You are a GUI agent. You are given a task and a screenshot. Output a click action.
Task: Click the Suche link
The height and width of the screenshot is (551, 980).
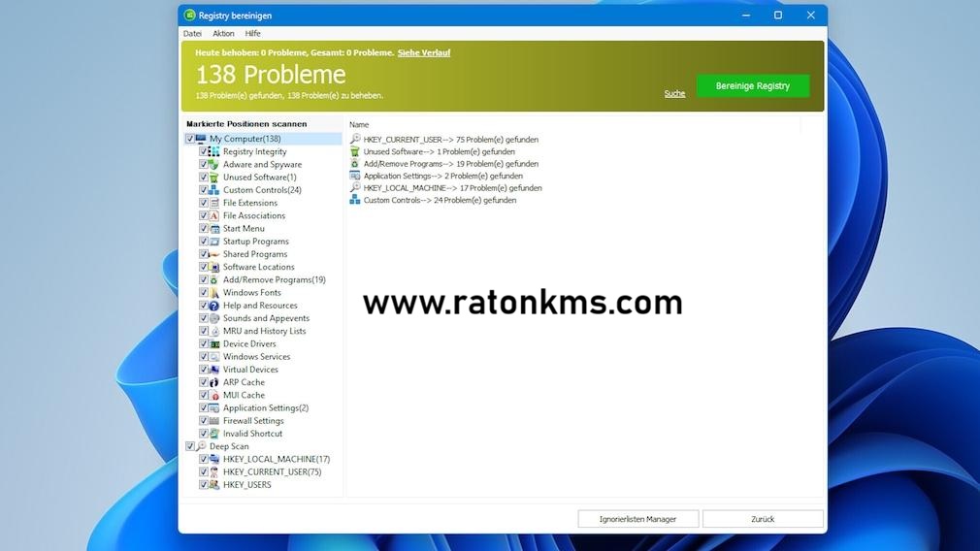[x=674, y=94]
